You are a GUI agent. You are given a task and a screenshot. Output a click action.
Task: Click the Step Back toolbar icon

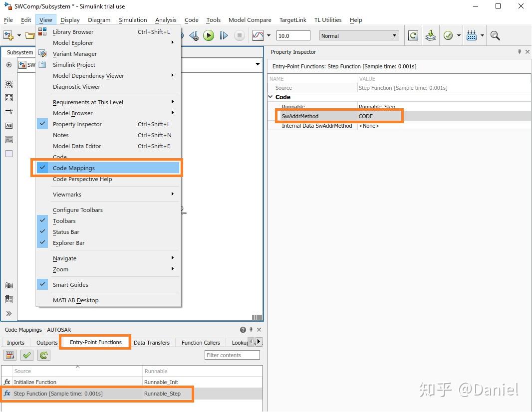pyautogui.click(x=194, y=35)
